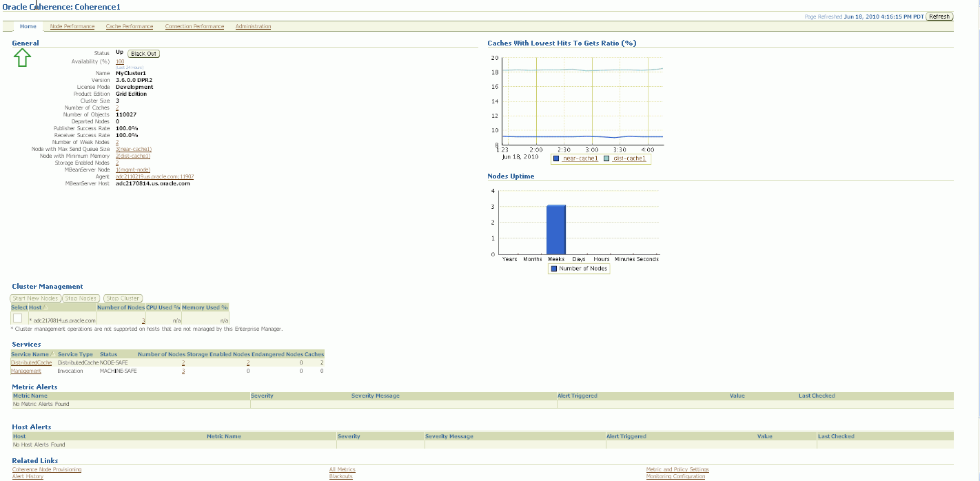Click the MyCluster1 name value

click(x=131, y=73)
